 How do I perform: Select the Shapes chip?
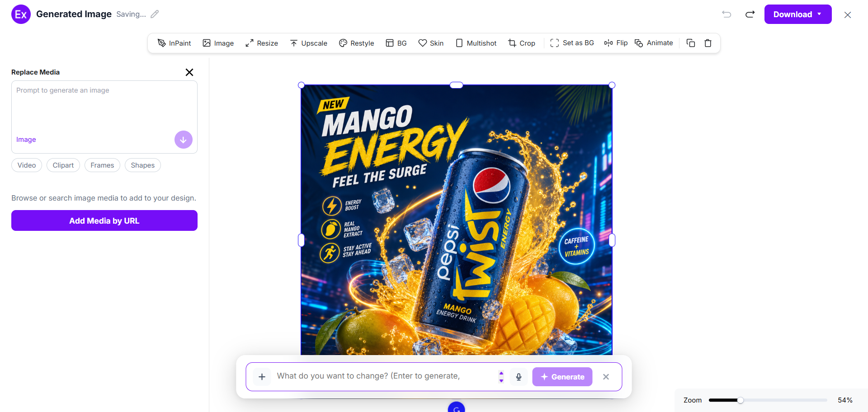143,165
